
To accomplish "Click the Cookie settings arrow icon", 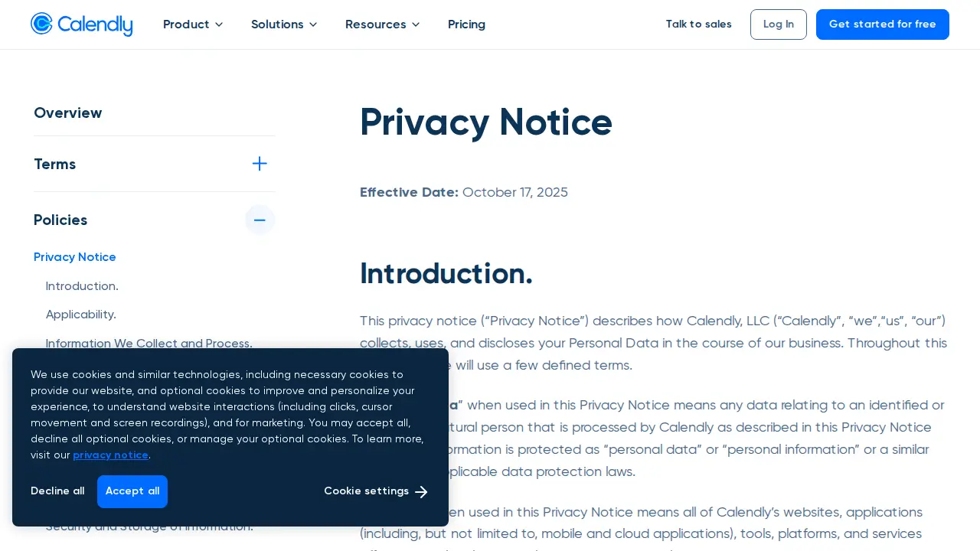I will [421, 492].
